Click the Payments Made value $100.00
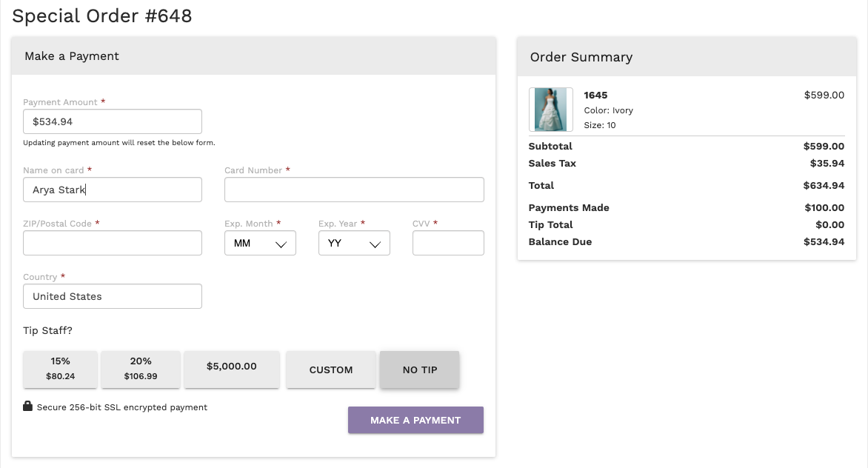 click(824, 207)
